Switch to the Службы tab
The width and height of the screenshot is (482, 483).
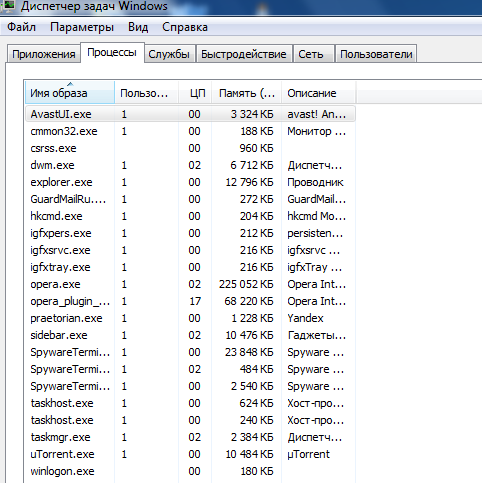tap(169, 54)
